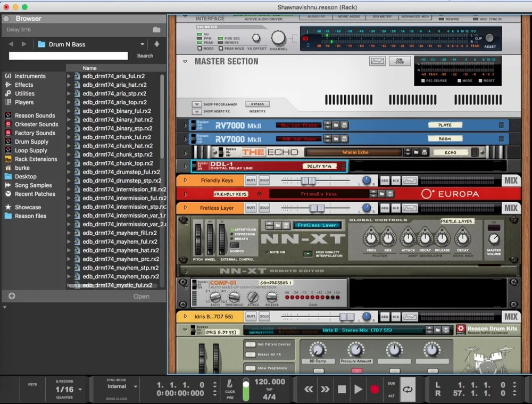This screenshot has width=532, height=404.
Task: Expand the Fretless Layer mix channel
Action: click(x=186, y=208)
